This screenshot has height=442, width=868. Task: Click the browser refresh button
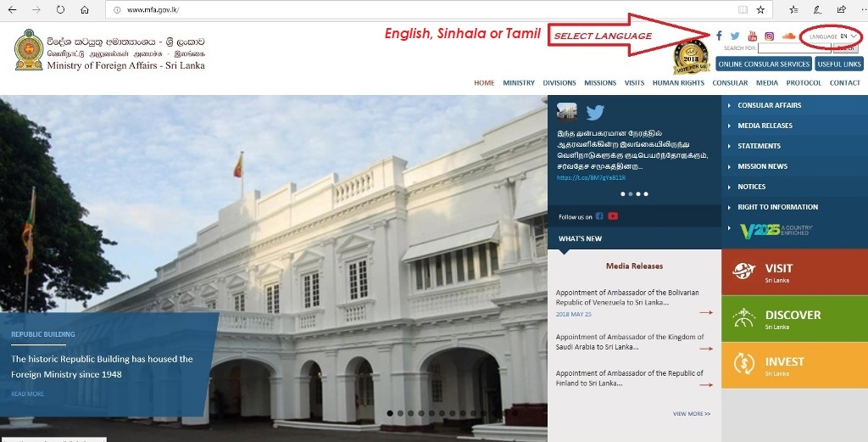tap(60, 10)
